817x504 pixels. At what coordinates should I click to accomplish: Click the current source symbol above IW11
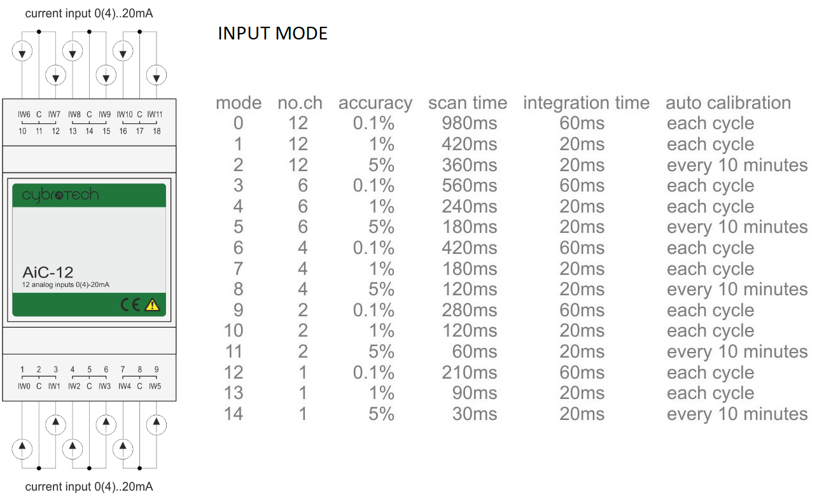tap(156, 76)
